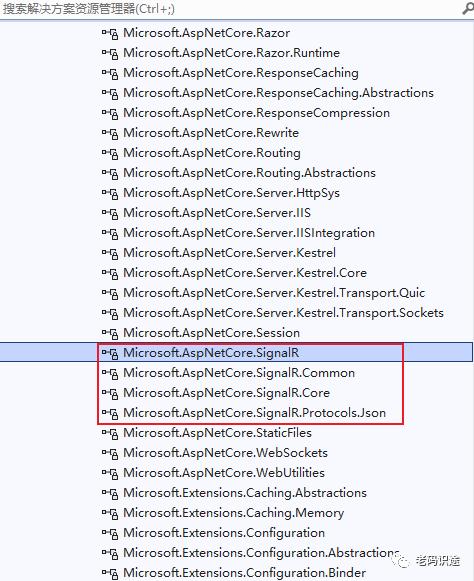
Task: Select Microsoft.Extensions.Configuration.Binder entry
Action: point(245,573)
